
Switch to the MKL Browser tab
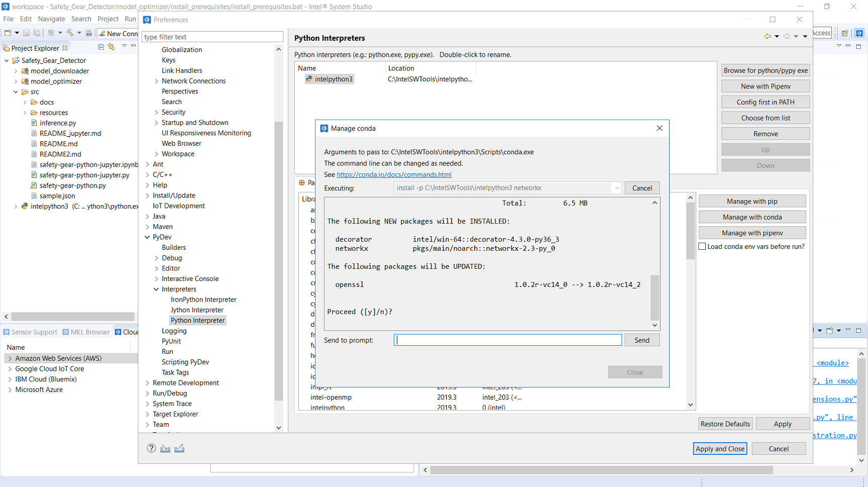[86, 332]
